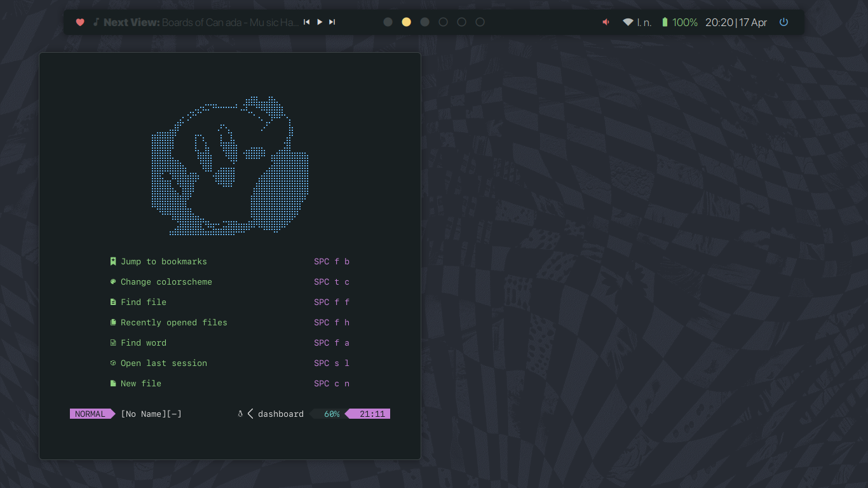Image resolution: width=868 pixels, height=488 pixels.
Task: Click the small icon before dashboard chevron
Action: [x=240, y=414]
